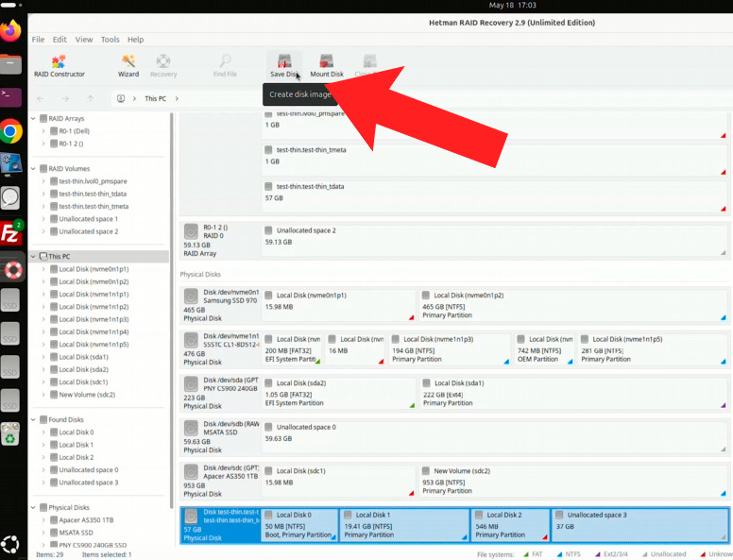Expand the Apacer AS350 1TB tree node

pyautogui.click(x=43, y=520)
